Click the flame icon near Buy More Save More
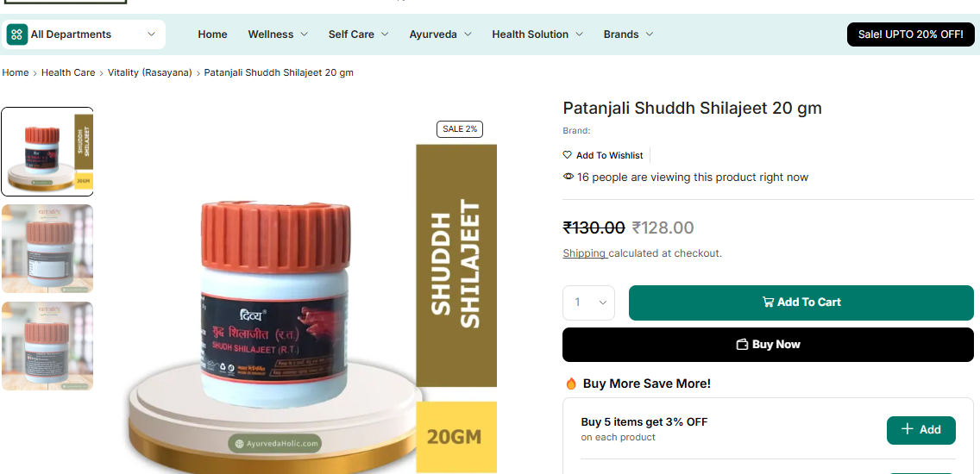This screenshot has width=980, height=474. pyautogui.click(x=570, y=384)
